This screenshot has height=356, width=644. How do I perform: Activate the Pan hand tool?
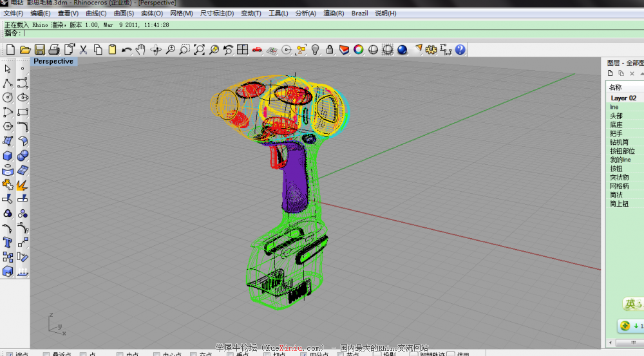(141, 50)
